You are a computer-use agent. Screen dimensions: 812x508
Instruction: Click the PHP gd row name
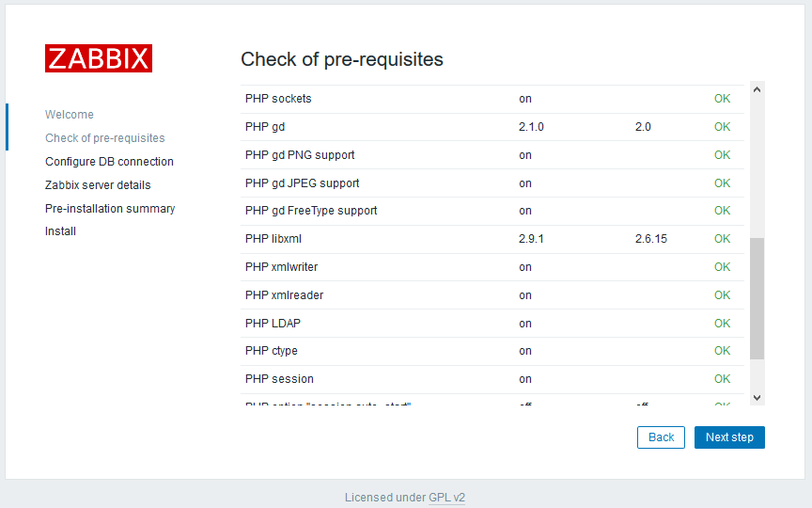265,127
